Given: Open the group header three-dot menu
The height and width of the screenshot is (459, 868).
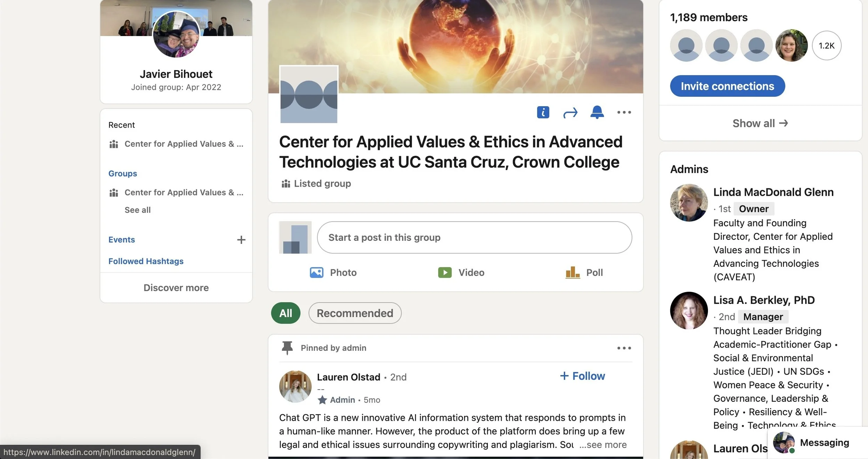Looking at the screenshot, I should coord(624,112).
